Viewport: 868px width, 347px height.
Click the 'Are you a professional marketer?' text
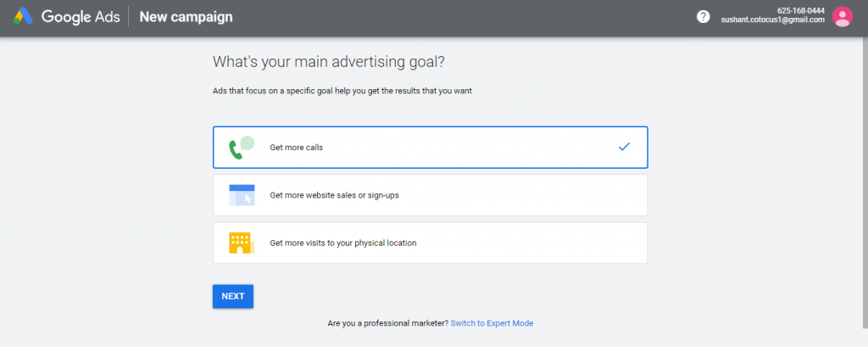387,323
